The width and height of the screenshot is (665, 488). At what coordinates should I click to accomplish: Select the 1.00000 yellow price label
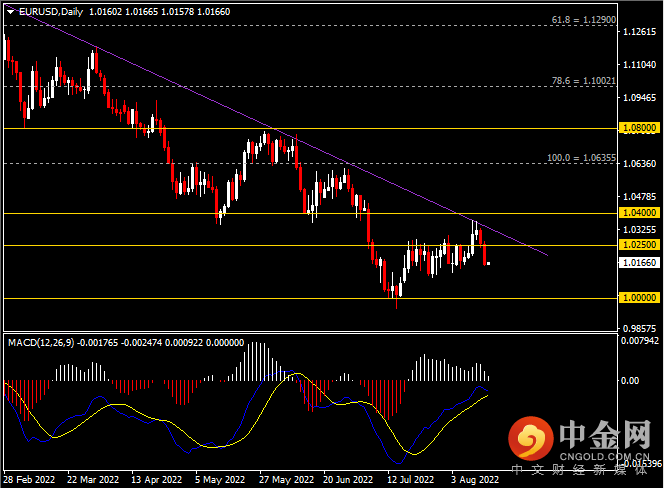(640, 298)
